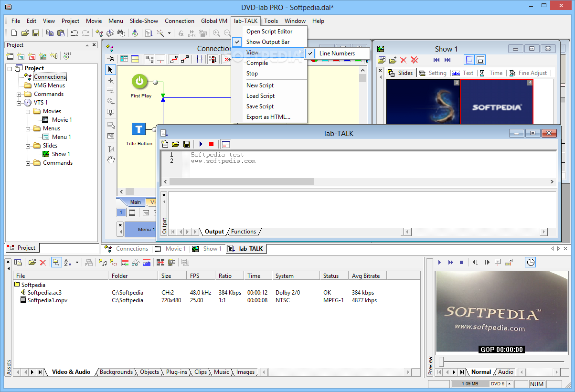Run the script with the blue play icon

[x=201, y=144]
